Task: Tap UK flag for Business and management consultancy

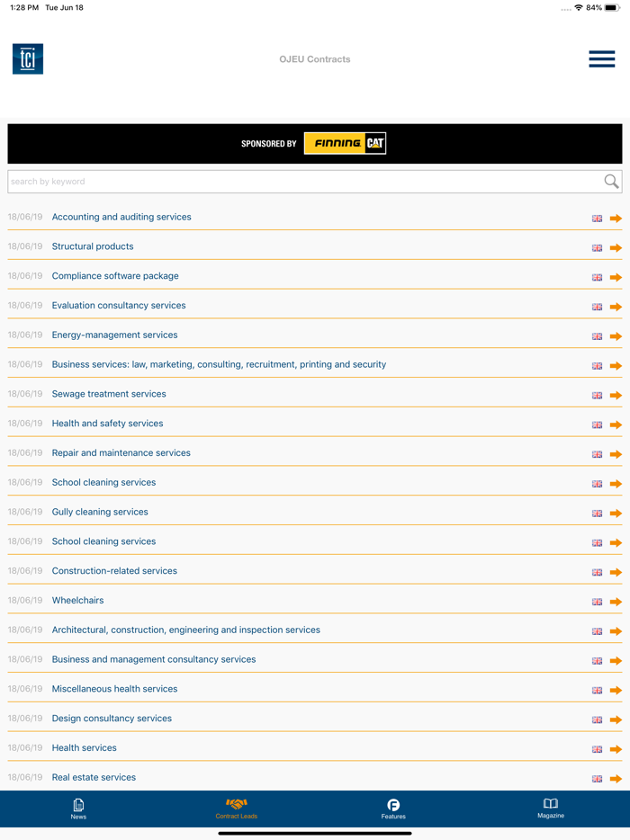Action: click(x=597, y=660)
